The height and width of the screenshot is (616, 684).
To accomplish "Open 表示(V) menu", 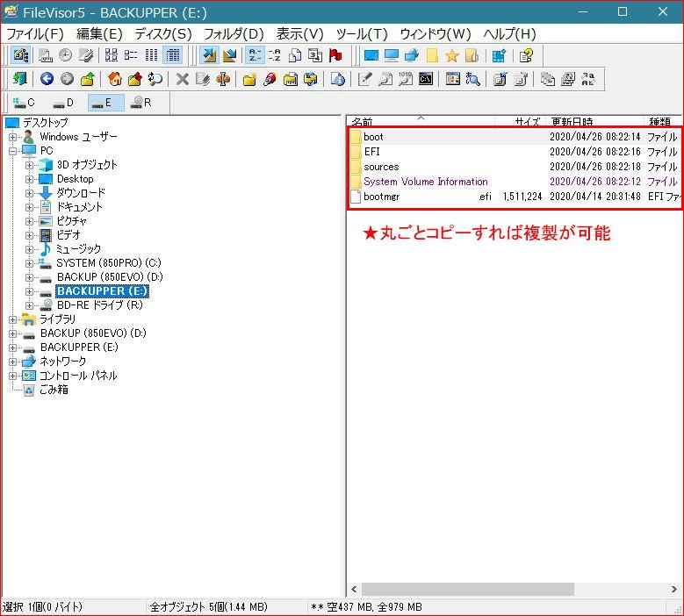I will click(x=299, y=33).
